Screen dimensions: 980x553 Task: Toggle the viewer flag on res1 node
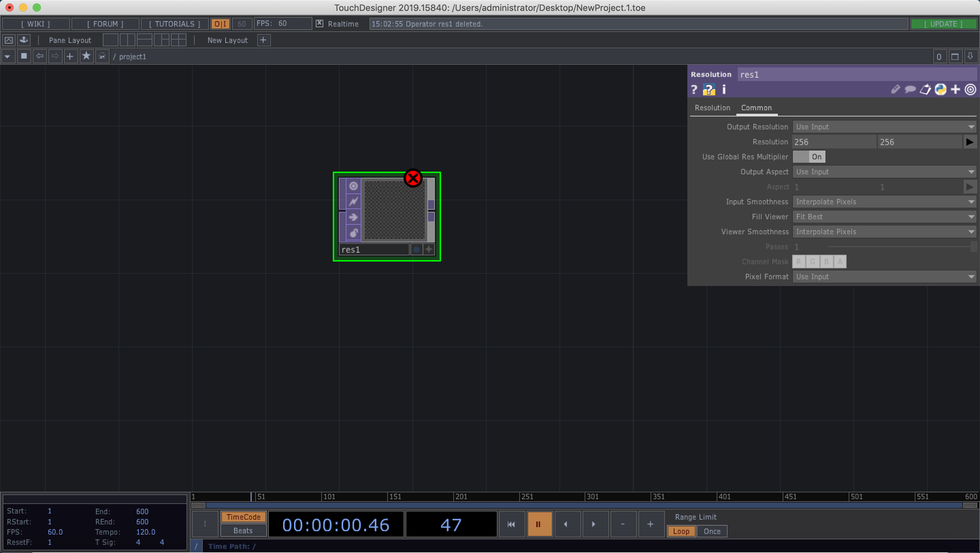pos(354,186)
